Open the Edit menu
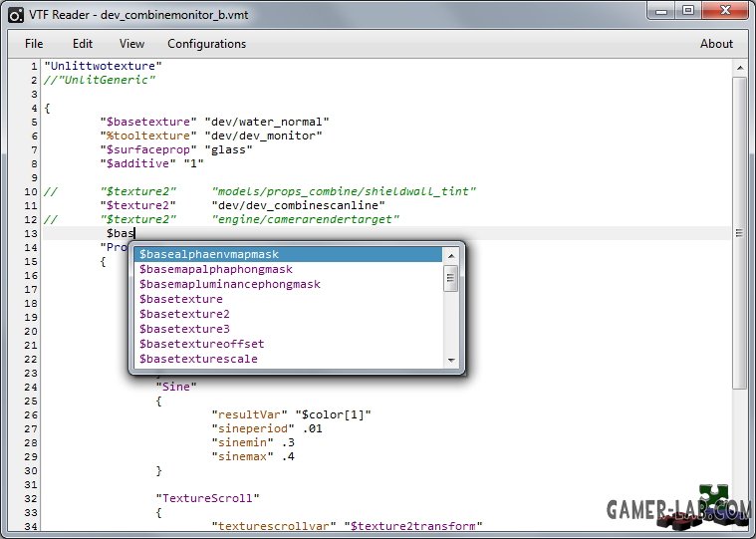The height and width of the screenshot is (539, 756). [83, 44]
